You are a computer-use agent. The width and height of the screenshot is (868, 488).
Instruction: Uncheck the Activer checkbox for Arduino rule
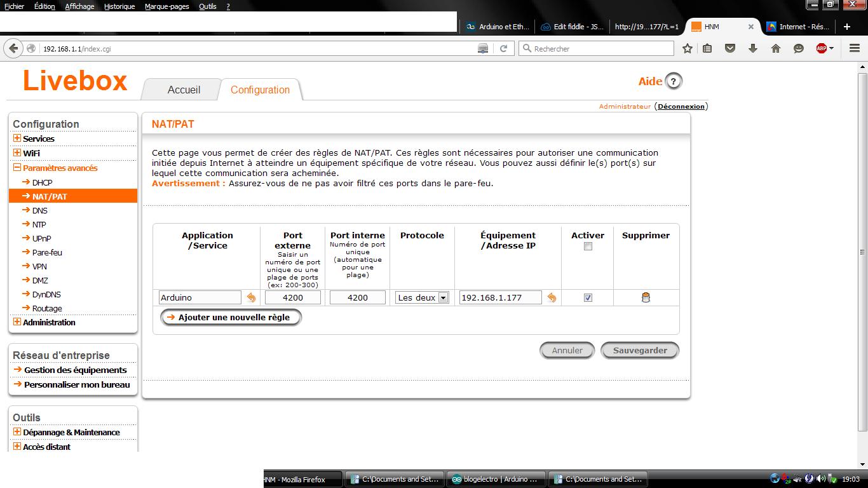pyautogui.click(x=588, y=297)
